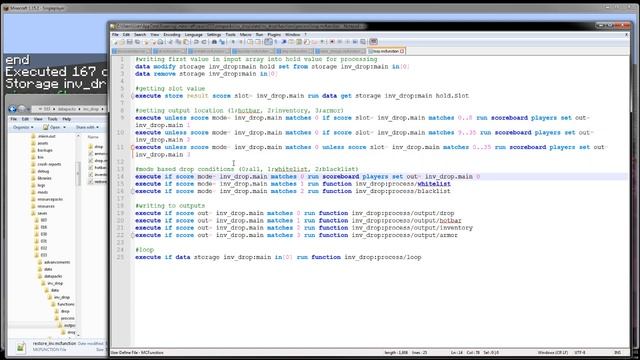
Task: Click the Find binoculars icon in toolbar
Action: click(214, 42)
